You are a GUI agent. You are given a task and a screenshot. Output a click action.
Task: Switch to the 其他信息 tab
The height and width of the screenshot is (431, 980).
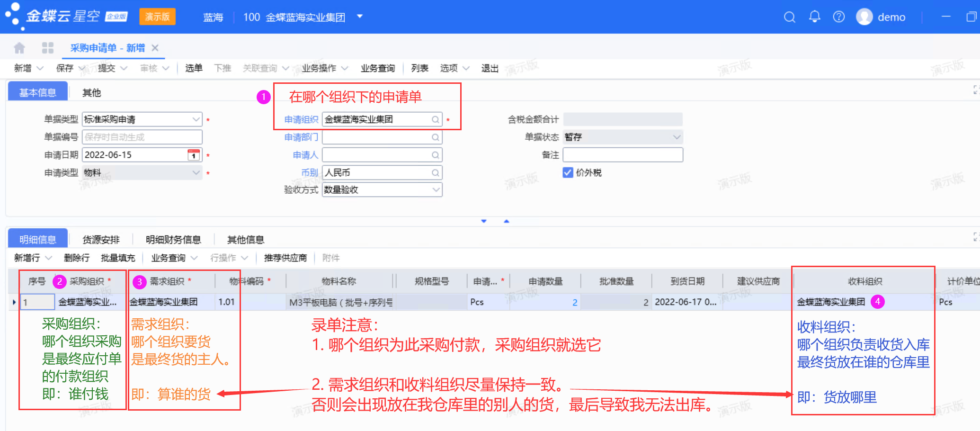pyautogui.click(x=246, y=240)
